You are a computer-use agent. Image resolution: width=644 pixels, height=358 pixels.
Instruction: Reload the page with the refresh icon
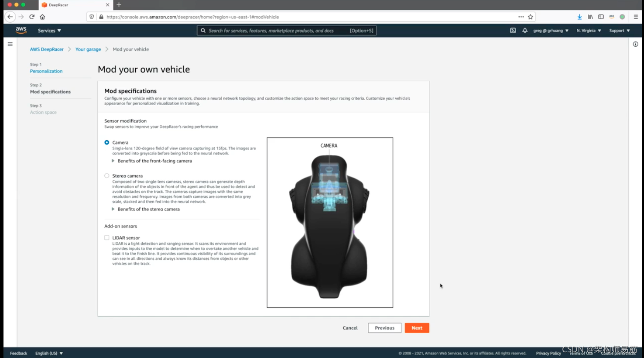pyautogui.click(x=32, y=17)
